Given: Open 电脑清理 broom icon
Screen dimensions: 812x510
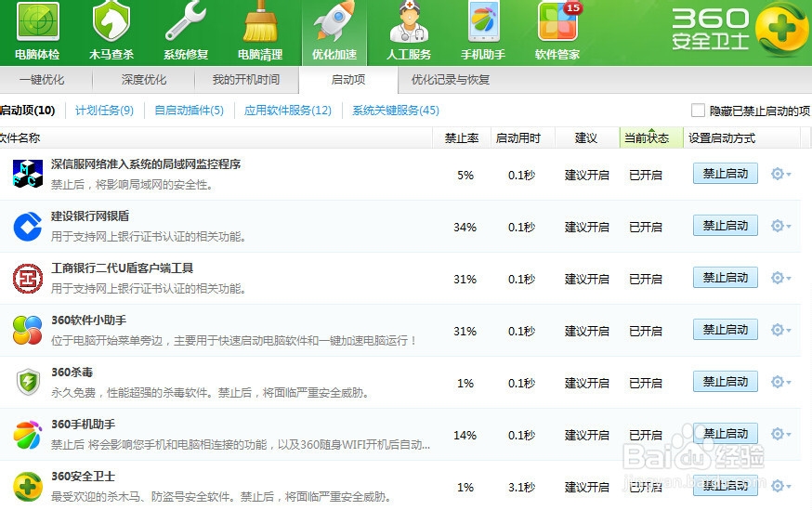Looking at the screenshot, I should click(x=260, y=21).
